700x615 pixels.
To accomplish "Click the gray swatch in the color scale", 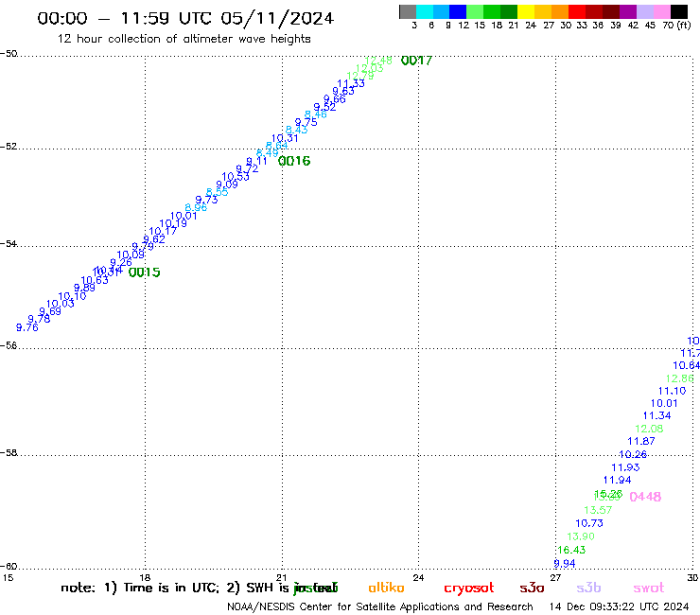I will (x=408, y=11).
